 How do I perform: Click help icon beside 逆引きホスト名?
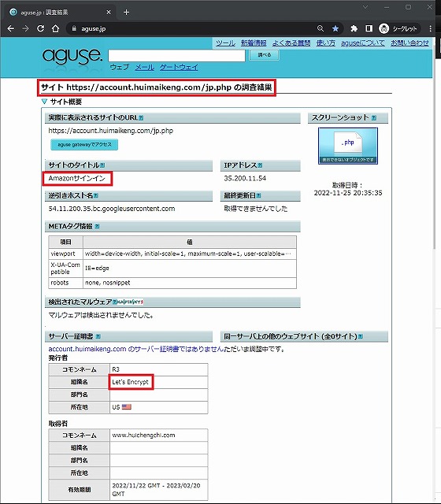point(96,195)
